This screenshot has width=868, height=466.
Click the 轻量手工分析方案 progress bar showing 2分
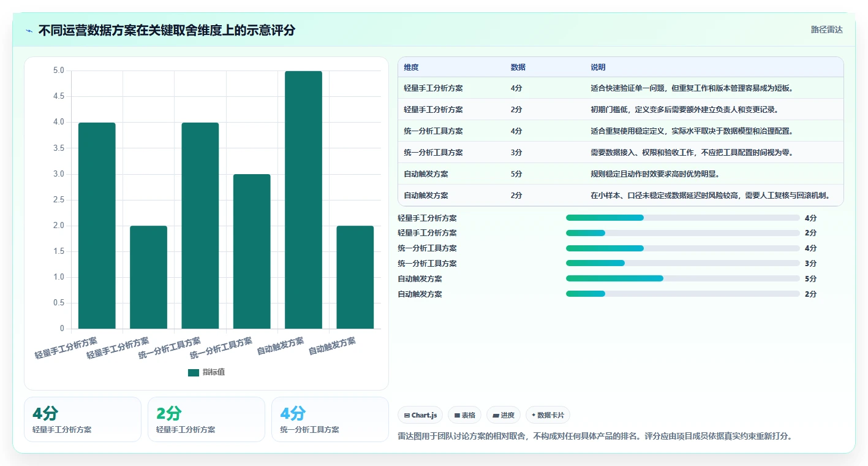pos(683,233)
